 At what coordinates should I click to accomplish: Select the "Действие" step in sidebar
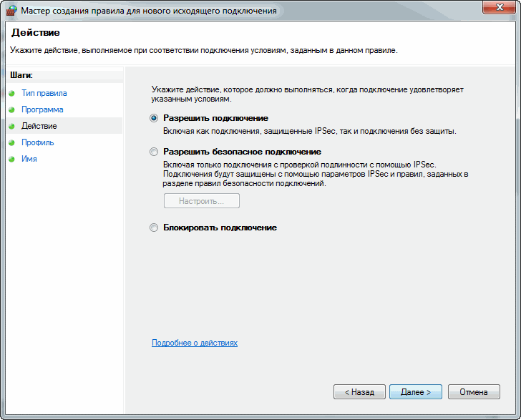pos(39,126)
